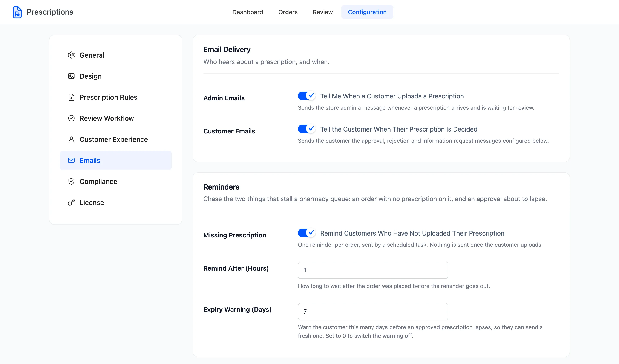Click the Customer Emails label

tap(229, 131)
